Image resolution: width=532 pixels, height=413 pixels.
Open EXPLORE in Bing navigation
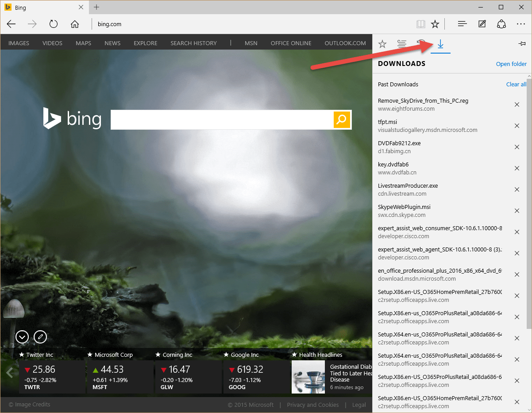click(x=146, y=43)
